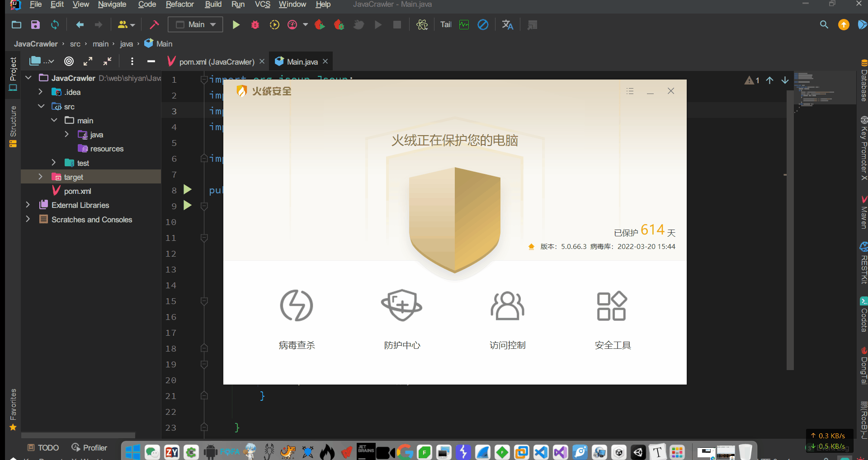Open the Profiler tool window
Screen dimensions: 868x460
89,448
